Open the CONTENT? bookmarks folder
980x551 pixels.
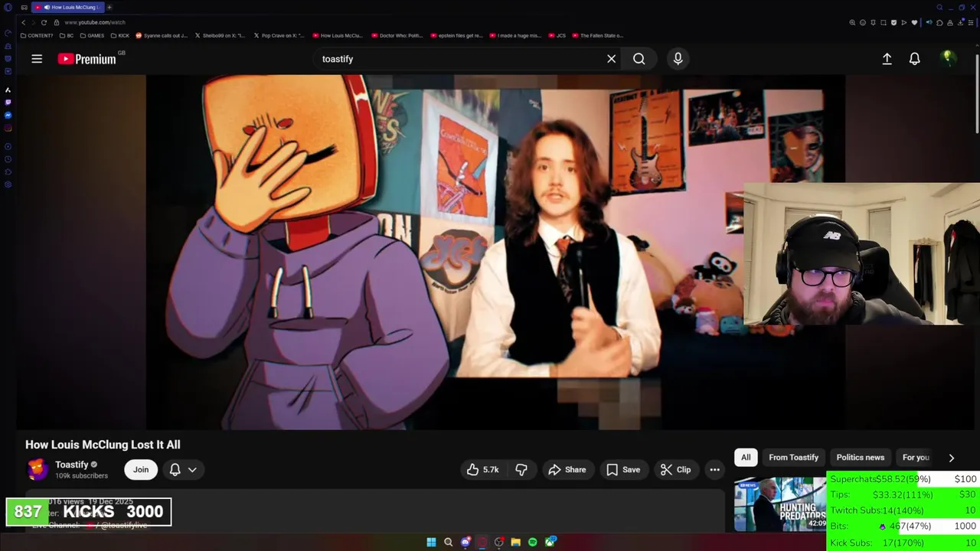coord(37,35)
